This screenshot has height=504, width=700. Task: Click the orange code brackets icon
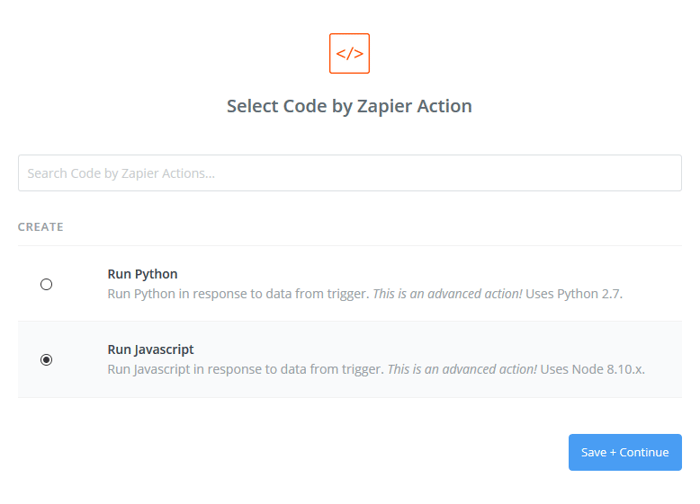point(349,53)
